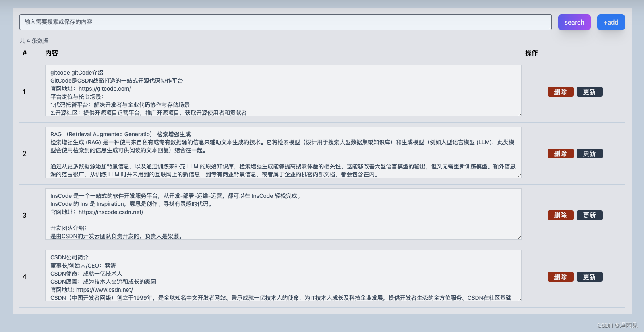Viewport: 644px width, 332px height.
Task: Click the 平台定位与核心场景 line
Action: click(x=77, y=97)
